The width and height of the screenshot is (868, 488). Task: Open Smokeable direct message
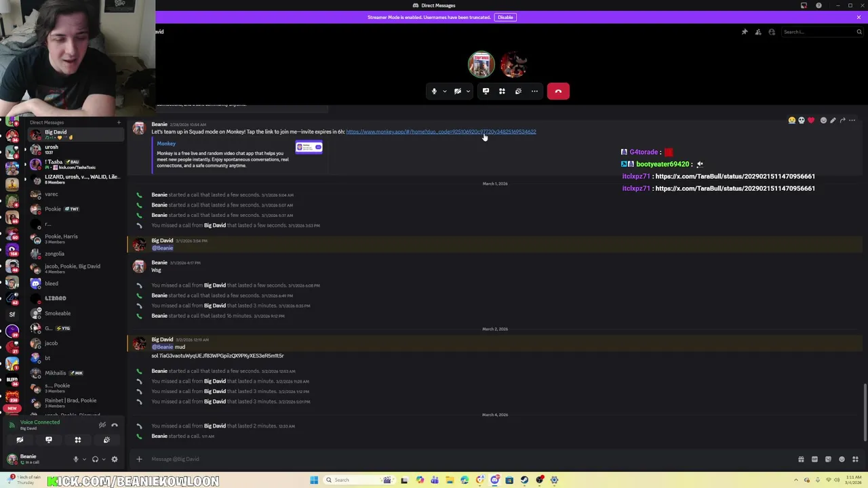click(x=75, y=313)
